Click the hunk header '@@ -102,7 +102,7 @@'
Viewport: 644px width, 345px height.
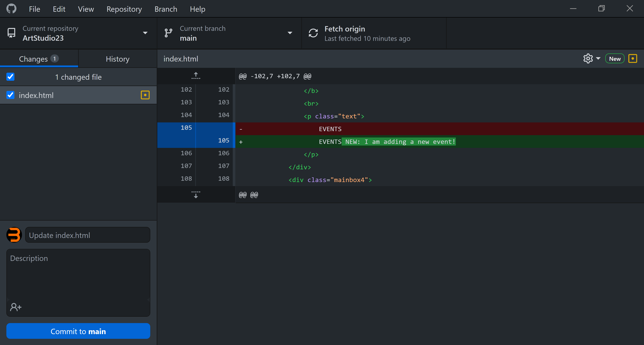tap(275, 76)
